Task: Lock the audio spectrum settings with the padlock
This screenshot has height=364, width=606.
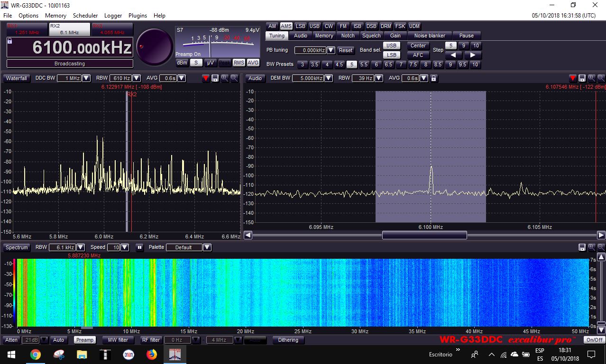Action: tap(433, 78)
